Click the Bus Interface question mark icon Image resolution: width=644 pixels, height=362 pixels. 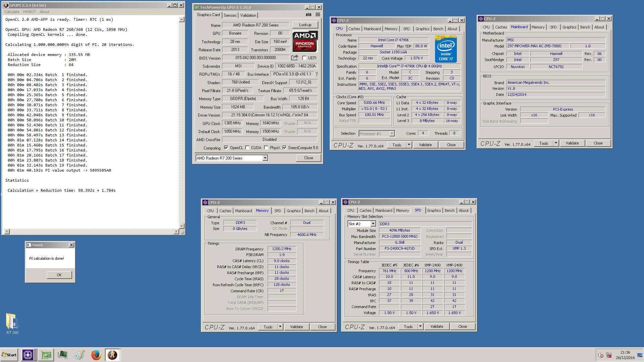click(x=316, y=74)
